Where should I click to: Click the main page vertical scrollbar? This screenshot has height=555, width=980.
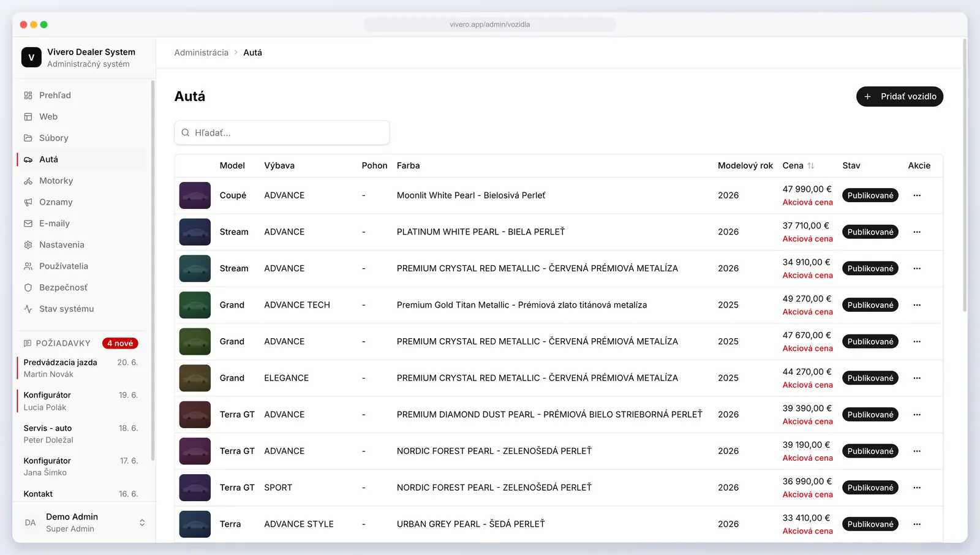click(x=965, y=175)
